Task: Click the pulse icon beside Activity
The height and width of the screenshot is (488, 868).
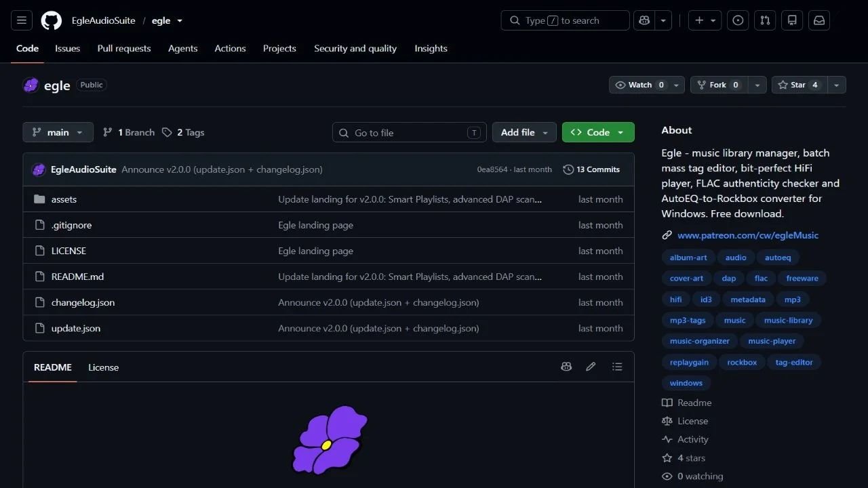Action: click(x=667, y=439)
